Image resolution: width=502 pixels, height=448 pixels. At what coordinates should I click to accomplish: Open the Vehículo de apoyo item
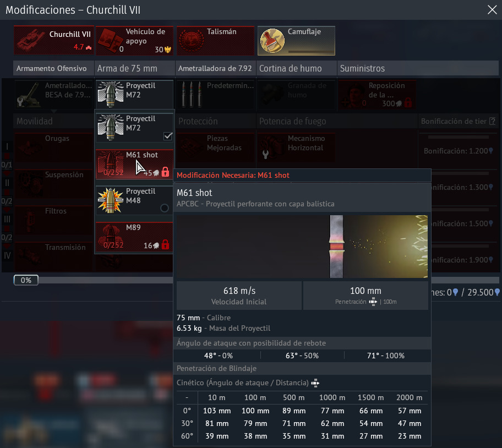click(x=110, y=41)
